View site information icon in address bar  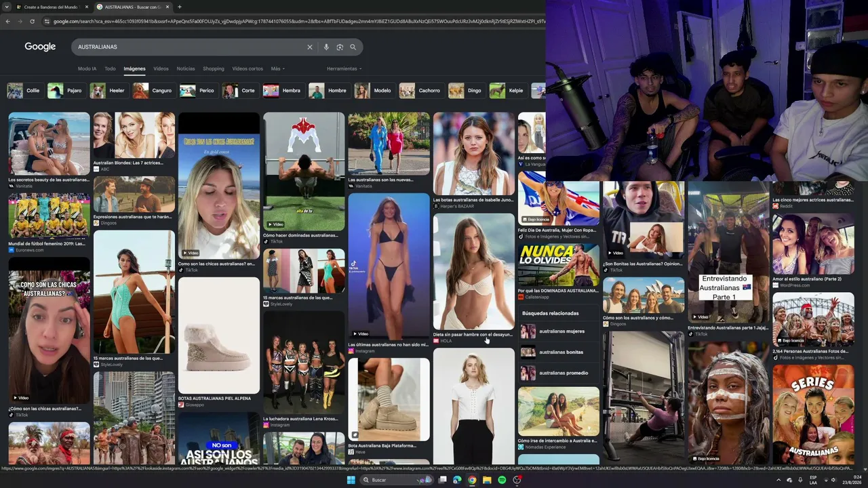tap(47, 21)
